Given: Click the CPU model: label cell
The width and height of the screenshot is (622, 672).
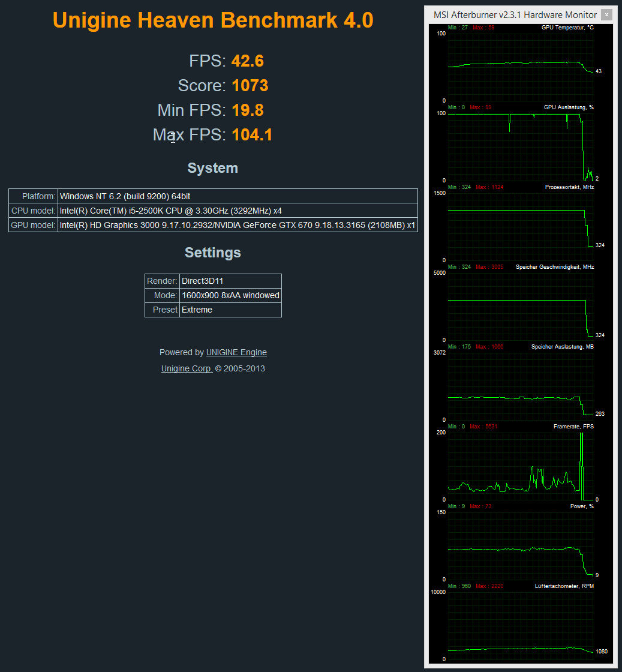Looking at the screenshot, I should point(34,211).
